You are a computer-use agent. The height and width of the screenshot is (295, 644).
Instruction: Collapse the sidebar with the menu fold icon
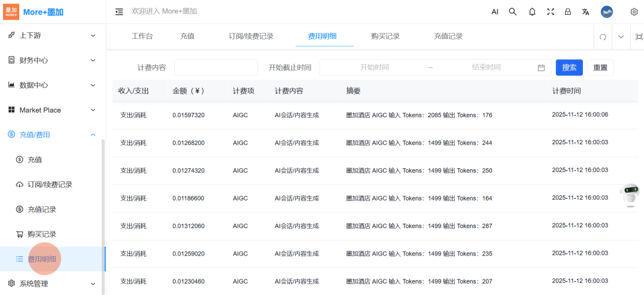tap(119, 11)
